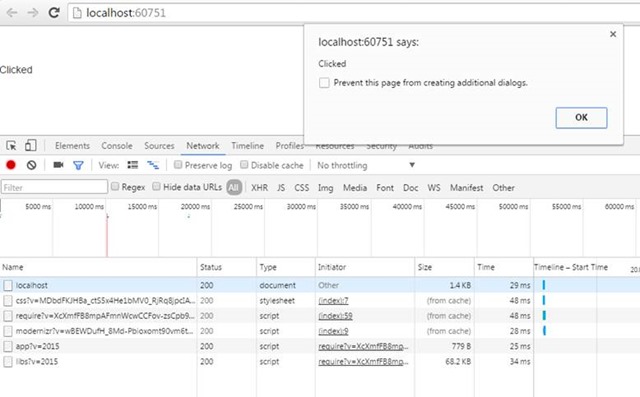
Task: Filter requests by Doc
Action: click(411, 188)
